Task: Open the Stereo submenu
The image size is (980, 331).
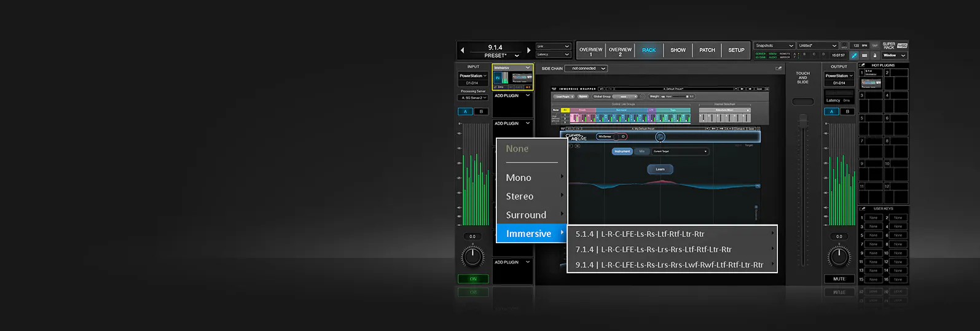Action: 532,197
